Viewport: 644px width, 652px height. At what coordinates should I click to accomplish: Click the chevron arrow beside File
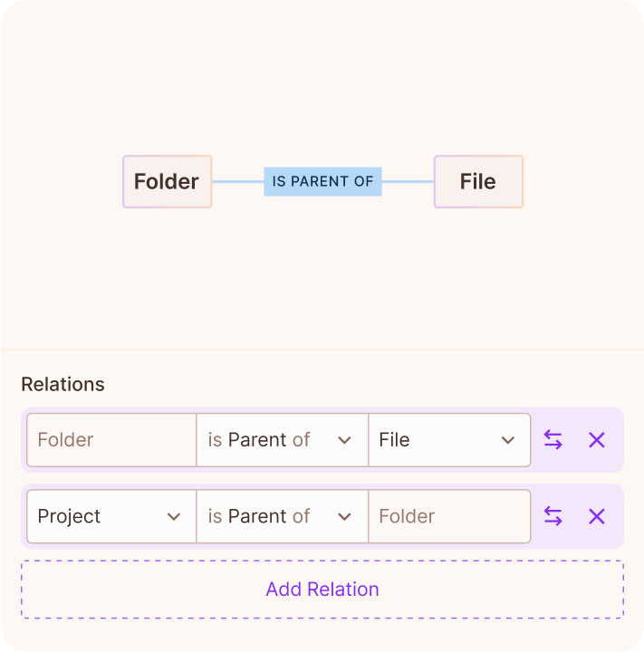click(x=507, y=440)
